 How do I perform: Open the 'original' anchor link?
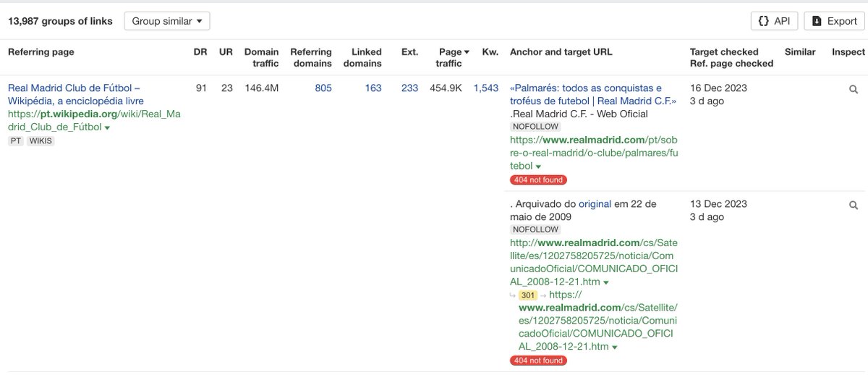click(x=595, y=204)
